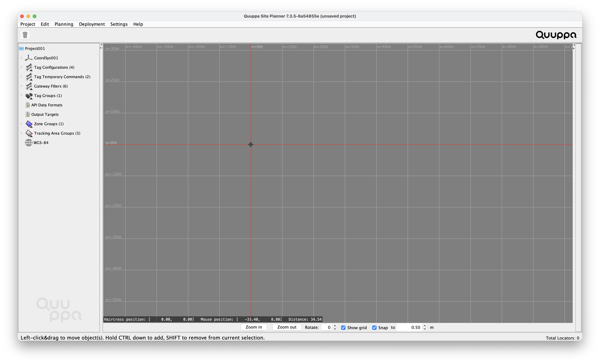Image resolution: width=600 pixels, height=364 pixels.
Task: Open the Planning menu
Action: tap(64, 24)
